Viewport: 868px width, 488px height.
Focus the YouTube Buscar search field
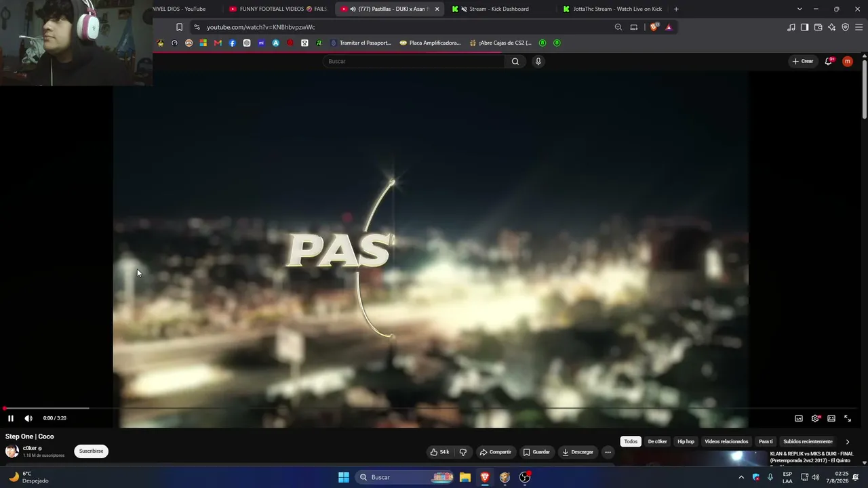pyautogui.click(x=414, y=61)
